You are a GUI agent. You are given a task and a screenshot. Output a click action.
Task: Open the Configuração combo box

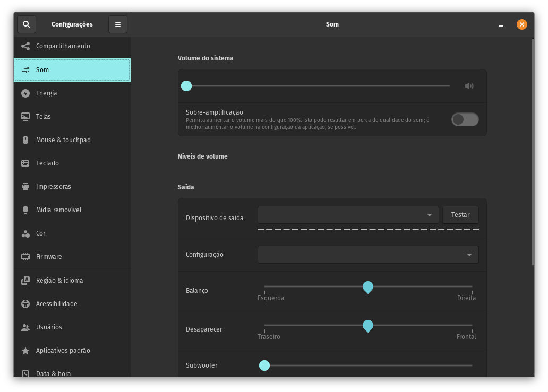[367, 255]
